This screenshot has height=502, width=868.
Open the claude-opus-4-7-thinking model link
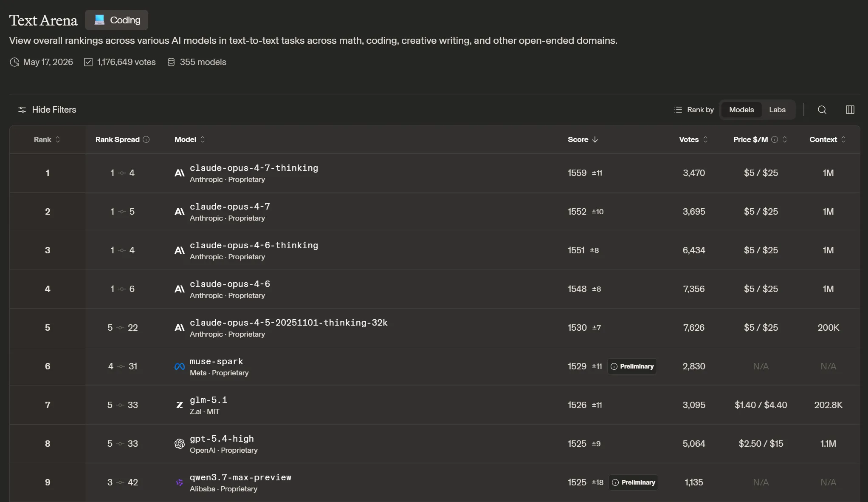(x=254, y=168)
